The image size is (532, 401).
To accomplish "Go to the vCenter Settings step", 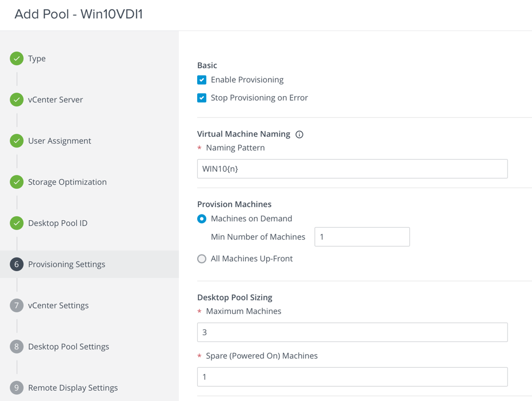I will coord(58,305).
